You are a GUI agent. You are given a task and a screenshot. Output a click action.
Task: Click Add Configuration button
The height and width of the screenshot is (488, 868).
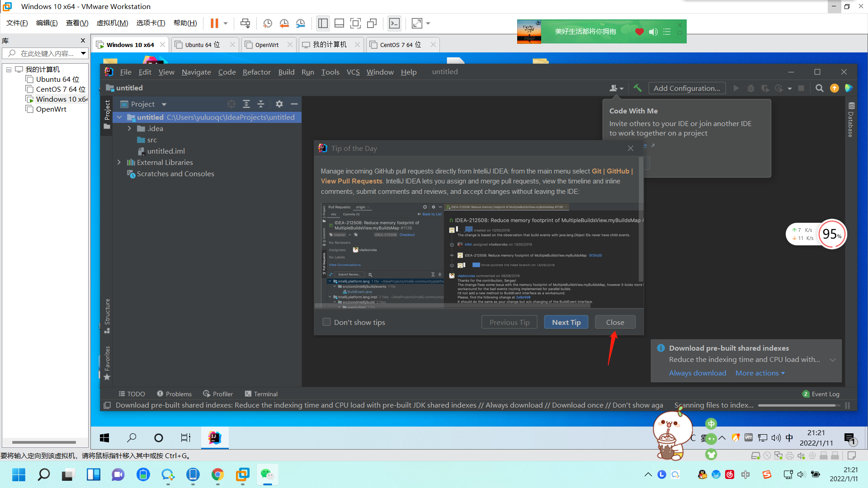click(x=687, y=88)
